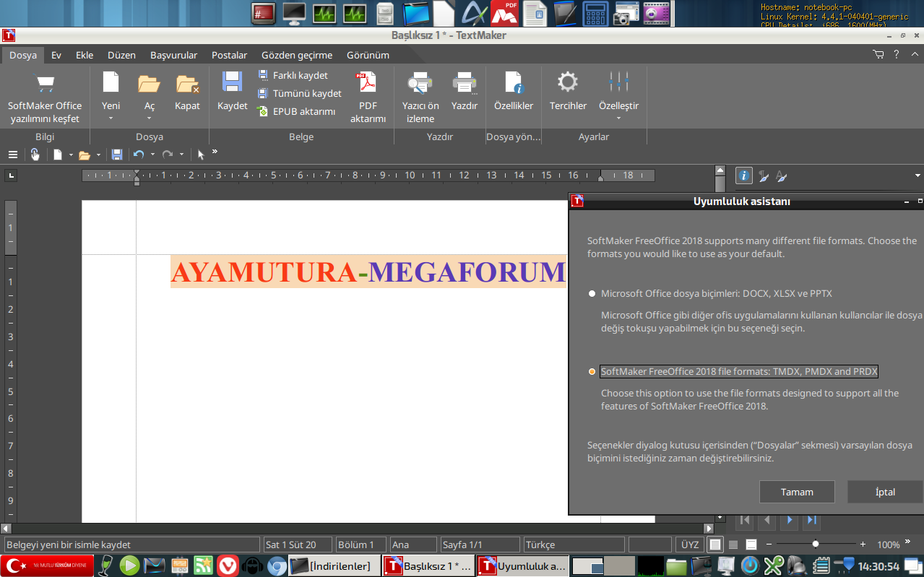The image size is (924, 577).
Task: Expand the Aç dropdown arrow in ribbon
Action: (x=149, y=118)
